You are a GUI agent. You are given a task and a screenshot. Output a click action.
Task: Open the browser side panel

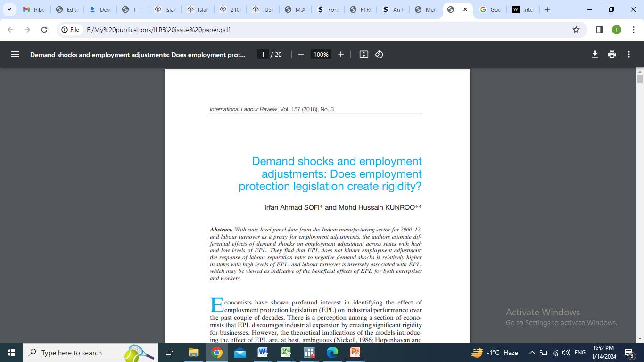pyautogui.click(x=600, y=30)
